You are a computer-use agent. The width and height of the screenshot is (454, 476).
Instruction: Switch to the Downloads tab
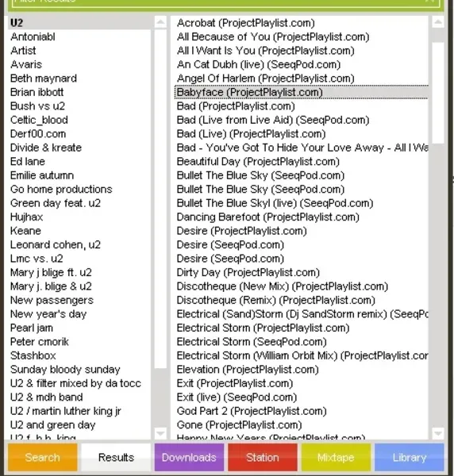click(189, 457)
